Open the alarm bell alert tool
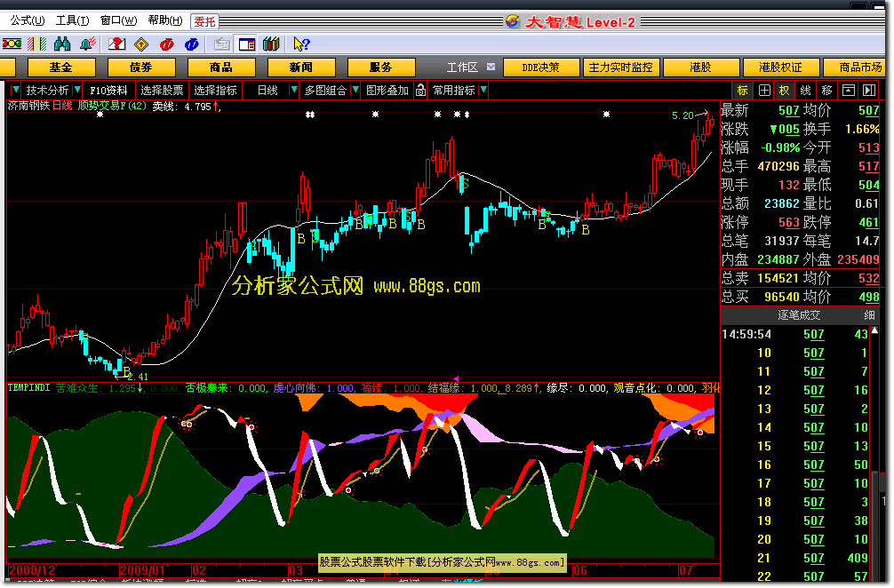Image resolution: width=894 pixels, height=588 pixels. tap(87, 44)
